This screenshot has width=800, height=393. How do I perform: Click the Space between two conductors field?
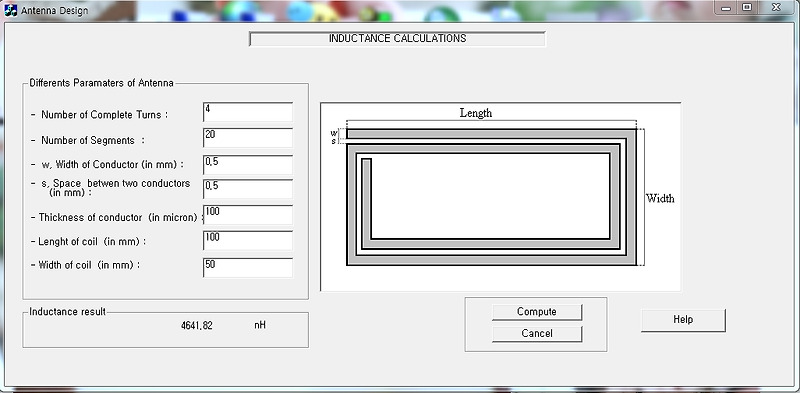pos(248,189)
